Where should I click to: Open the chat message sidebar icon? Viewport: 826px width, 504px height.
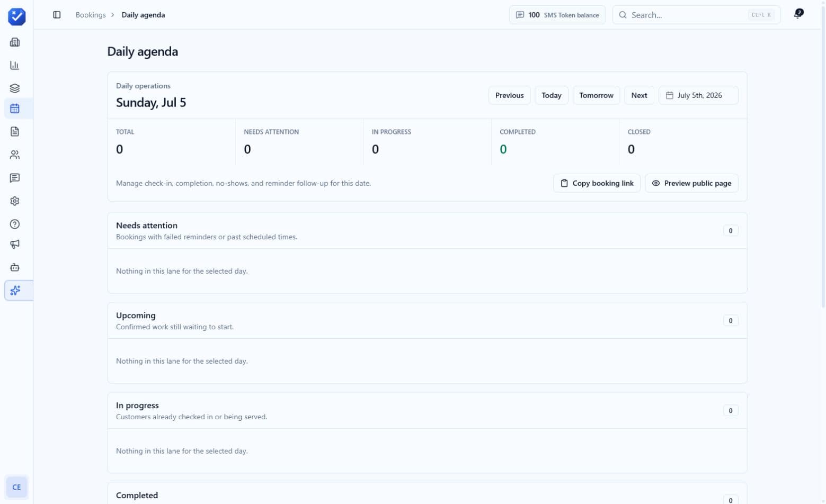[x=15, y=178]
